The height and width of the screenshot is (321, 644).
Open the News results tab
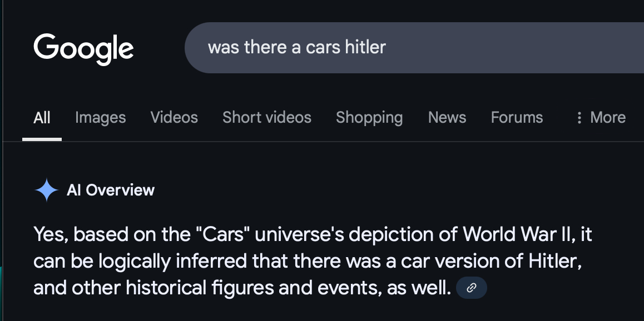click(x=447, y=118)
